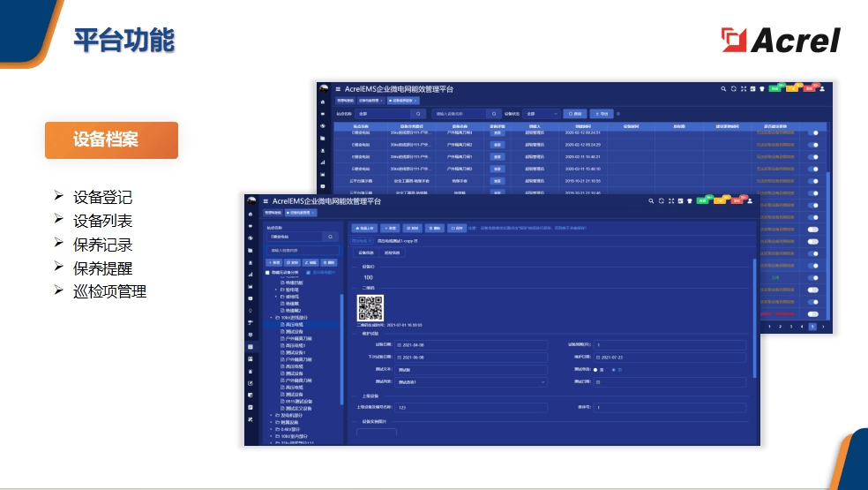Switch to the 设备信息 tab
The image size is (868, 490).
tap(366, 253)
